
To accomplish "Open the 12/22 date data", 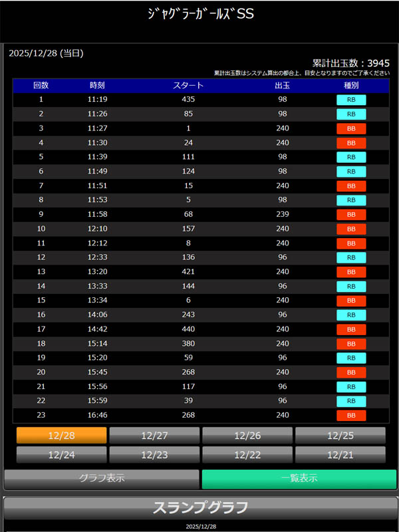I will click(247, 455).
